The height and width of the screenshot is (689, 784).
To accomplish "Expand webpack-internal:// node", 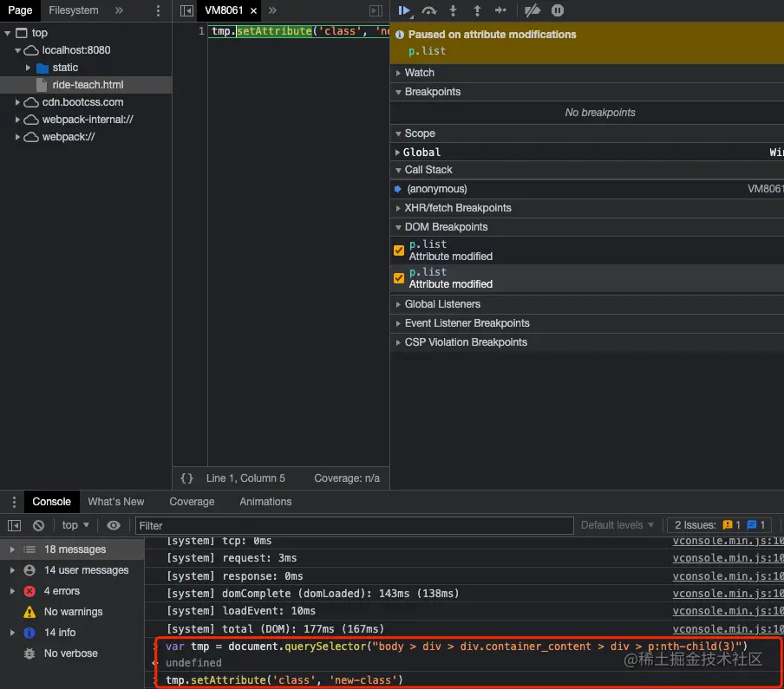I will tap(18, 120).
